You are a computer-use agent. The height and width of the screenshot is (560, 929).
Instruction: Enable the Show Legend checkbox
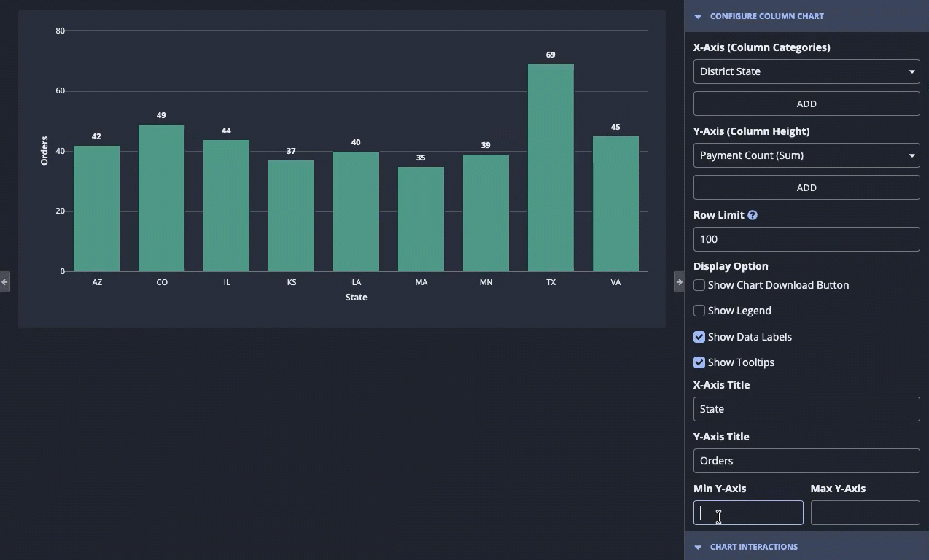699,311
